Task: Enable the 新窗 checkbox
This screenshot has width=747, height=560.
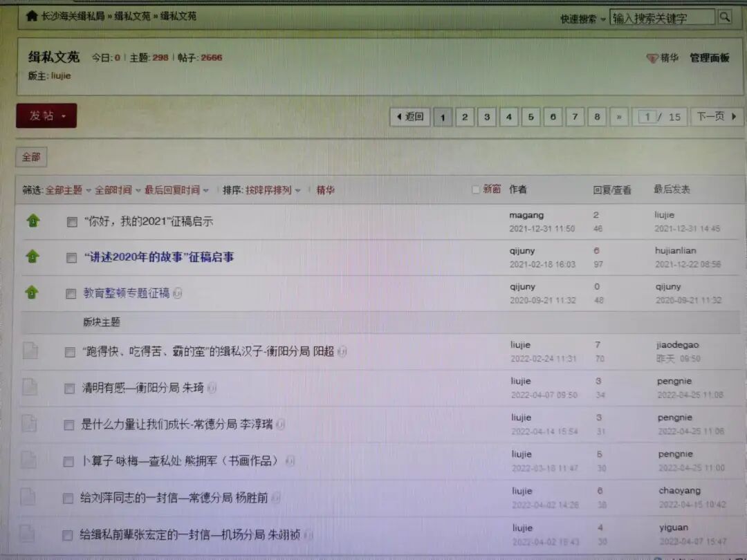Action: pos(476,189)
